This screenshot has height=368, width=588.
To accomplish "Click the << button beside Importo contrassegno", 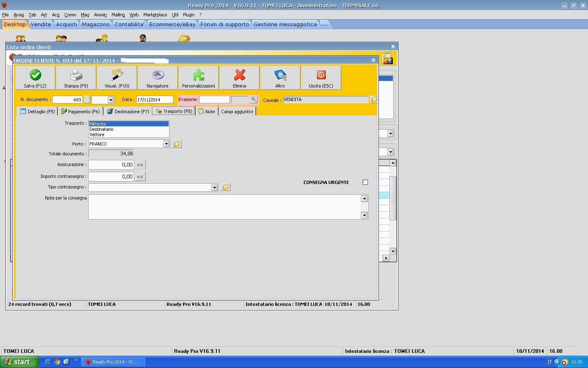I will (x=140, y=177).
